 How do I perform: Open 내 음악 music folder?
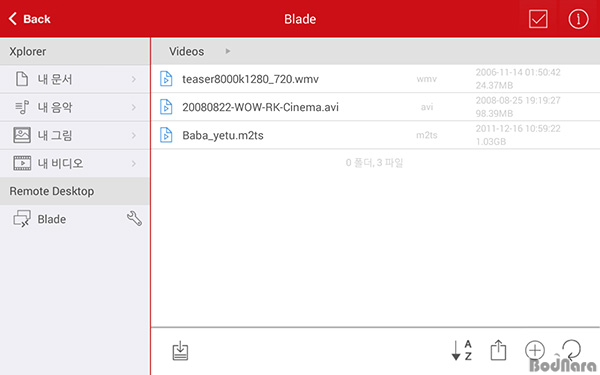click(x=75, y=107)
